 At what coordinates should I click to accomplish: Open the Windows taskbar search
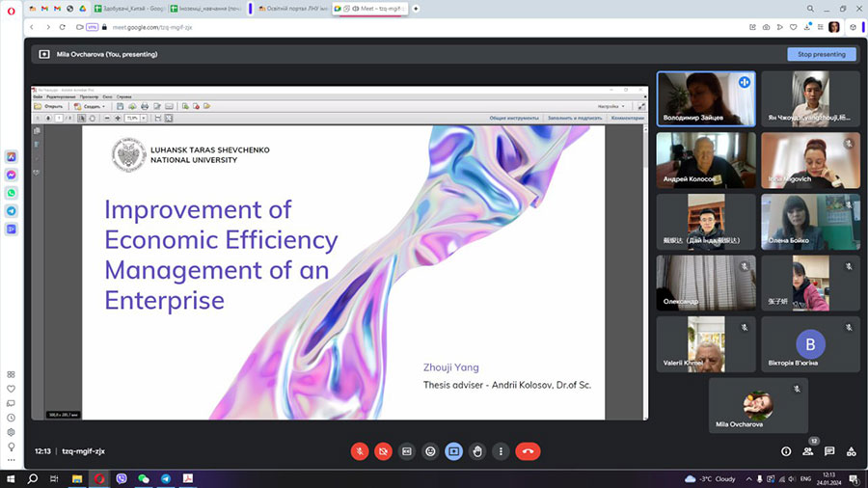pyautogui.click(x=33, y=478)
